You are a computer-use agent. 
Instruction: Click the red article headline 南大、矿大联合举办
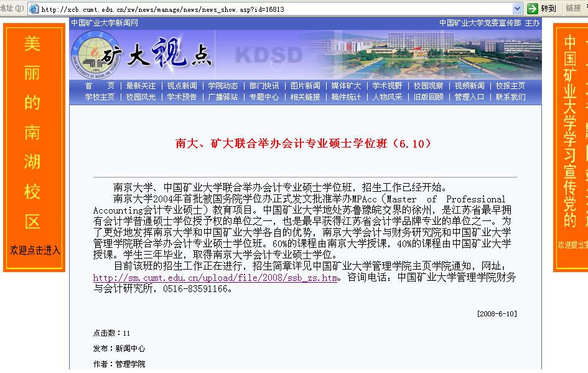tap(304, 143)
